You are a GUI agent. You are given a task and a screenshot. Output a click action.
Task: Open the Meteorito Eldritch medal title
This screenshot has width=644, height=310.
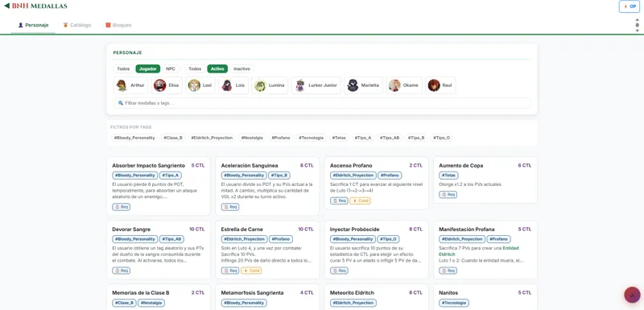tap(352, 293)
